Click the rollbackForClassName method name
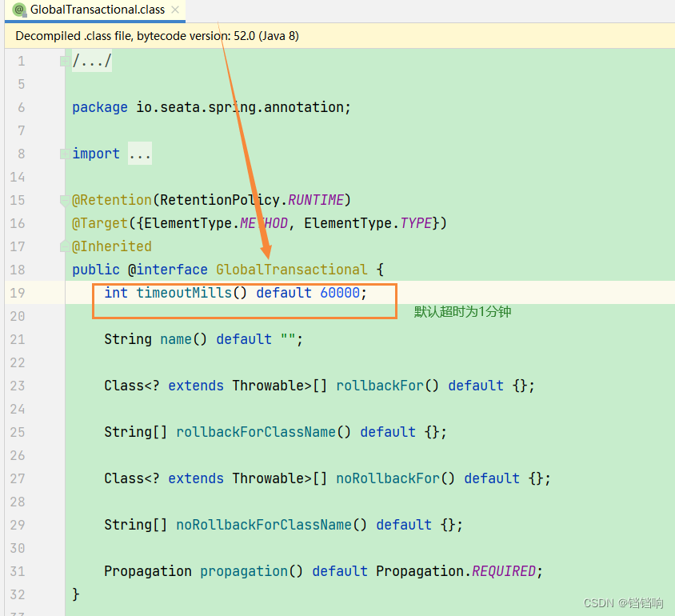Image resolution: width=675 pixels, height=616 pixels. click(x=256, y=432)
